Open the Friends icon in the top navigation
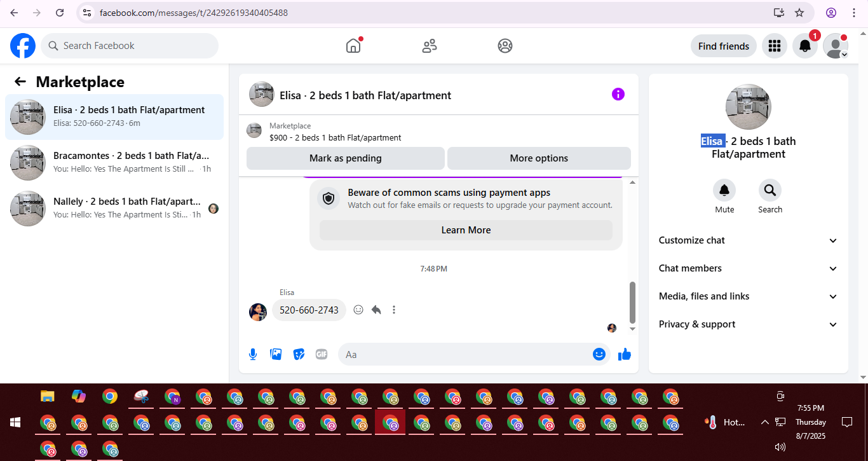 click(x=430, y=46)
